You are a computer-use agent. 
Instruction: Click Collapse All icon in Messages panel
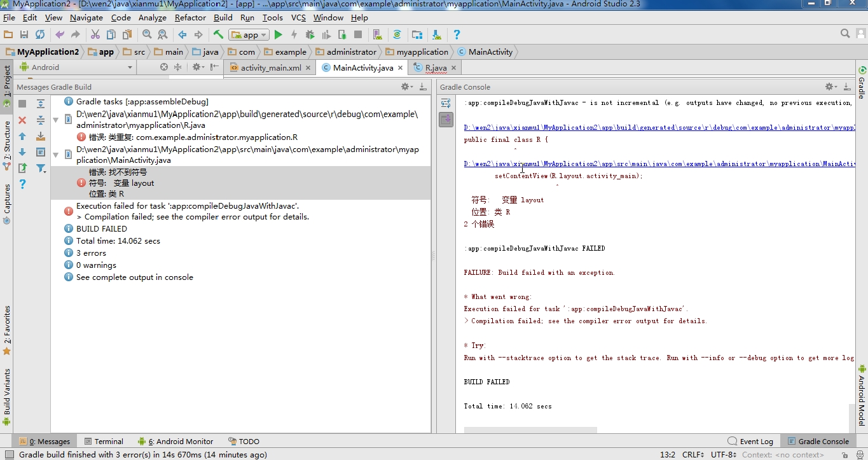[x=41, y=120]
